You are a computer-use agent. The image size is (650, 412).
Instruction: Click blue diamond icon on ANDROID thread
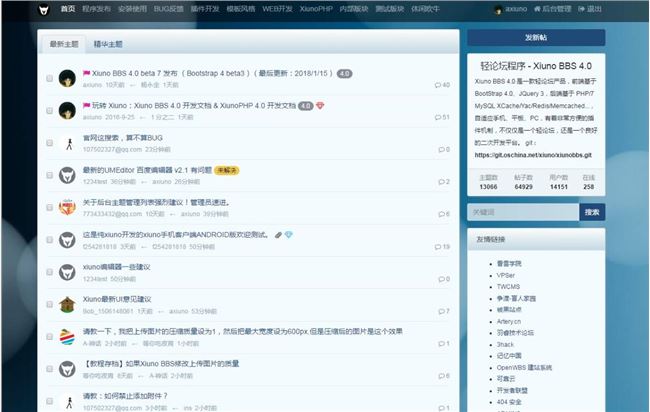tap(289, 235)
